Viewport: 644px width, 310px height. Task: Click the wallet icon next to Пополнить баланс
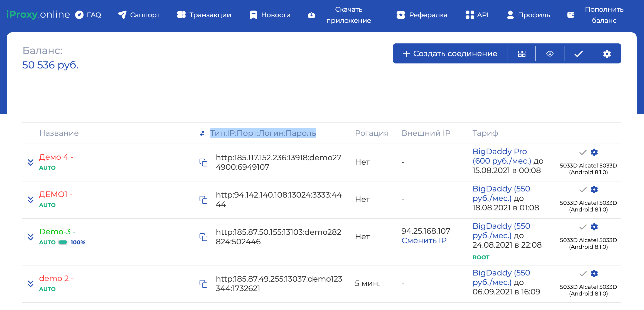(571, 15)
